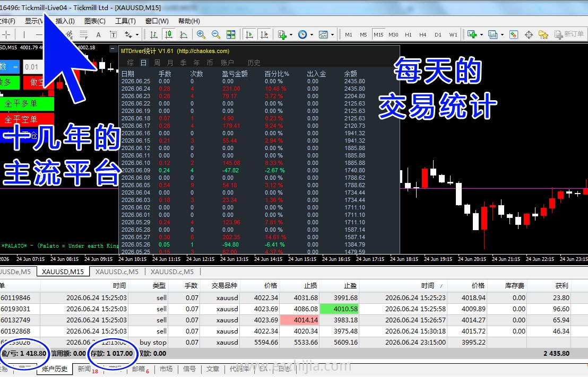This screenshot has width=588, height=377.
Task: Set timeframe to W1
Action: [x=453, y=35]
